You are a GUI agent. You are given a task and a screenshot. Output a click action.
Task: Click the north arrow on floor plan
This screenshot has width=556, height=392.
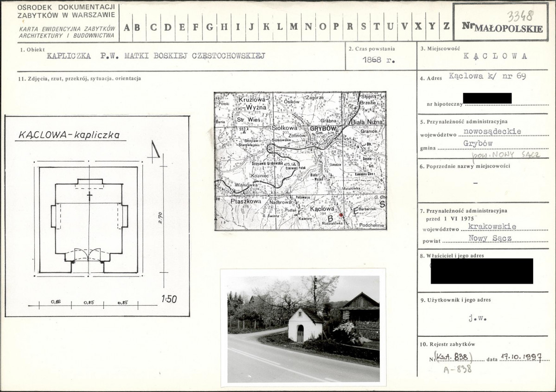tap(154, 149)
